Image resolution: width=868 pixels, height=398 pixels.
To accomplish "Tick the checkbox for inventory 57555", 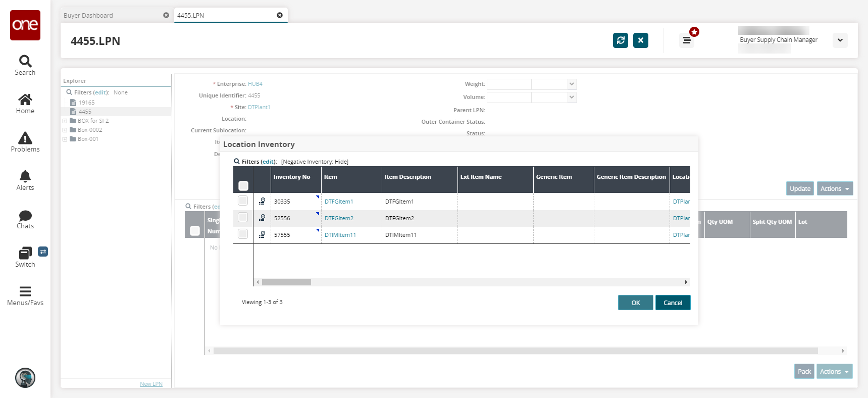I will click(243, 234).
